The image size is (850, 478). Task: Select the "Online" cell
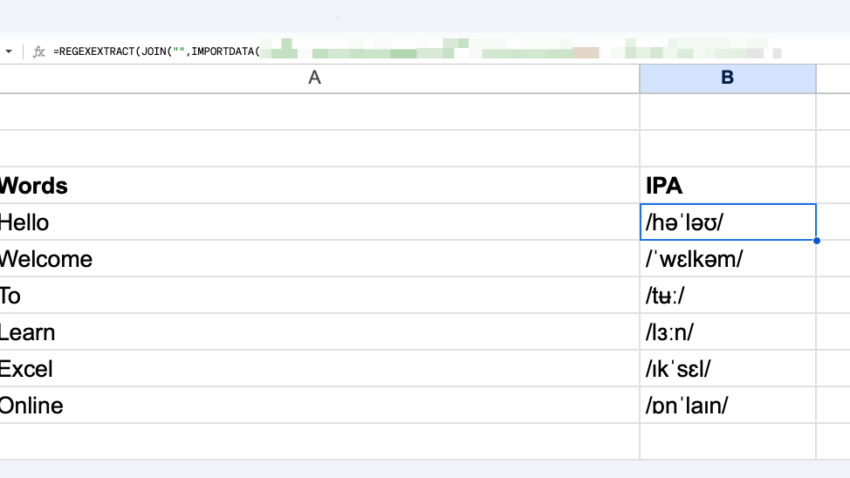pos(300,406)
